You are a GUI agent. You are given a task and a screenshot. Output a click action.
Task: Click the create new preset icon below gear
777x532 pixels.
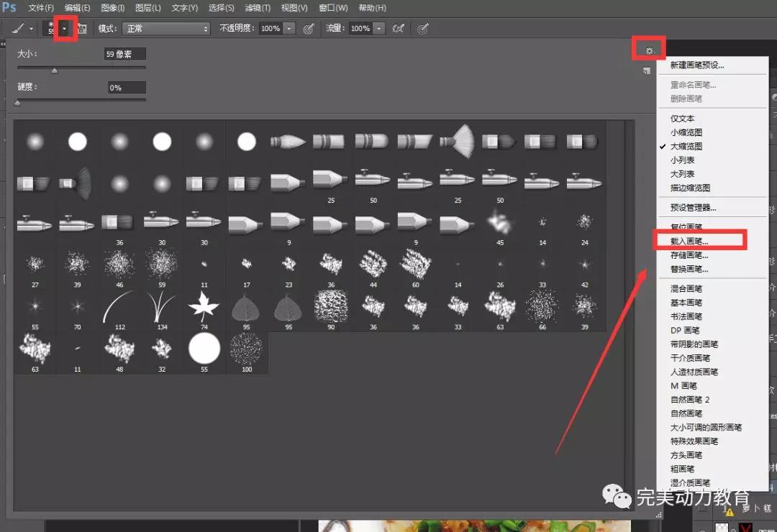pos(647,70)
